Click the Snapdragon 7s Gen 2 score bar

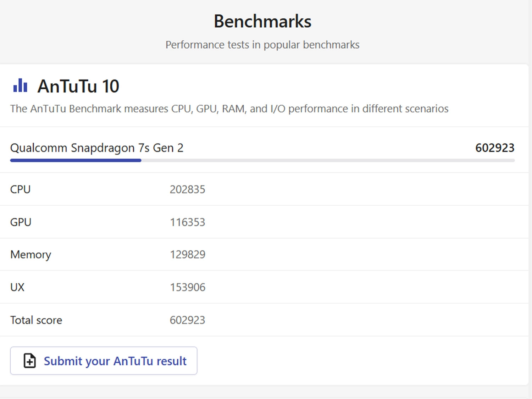coord(262,161)
